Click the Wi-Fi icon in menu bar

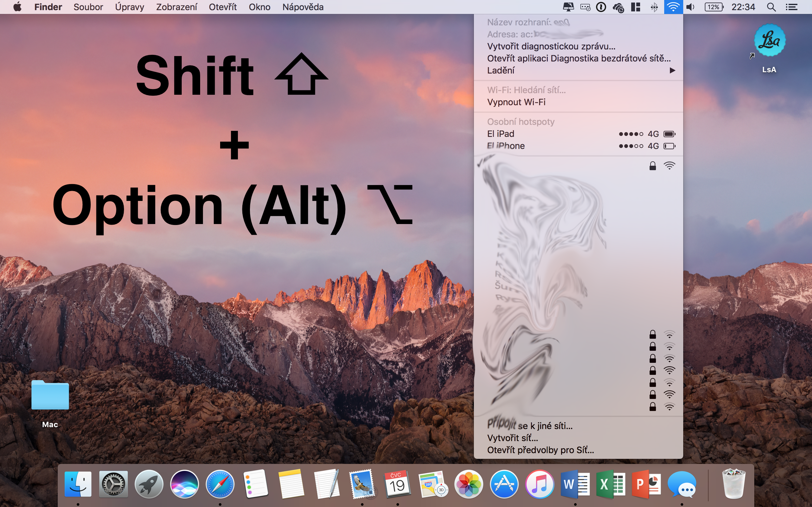pyautogui.click(x=673, y=7)
